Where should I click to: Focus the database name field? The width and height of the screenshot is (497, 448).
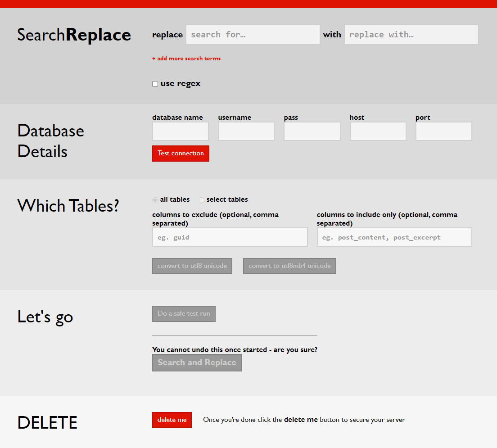click(x=181, y=131)
